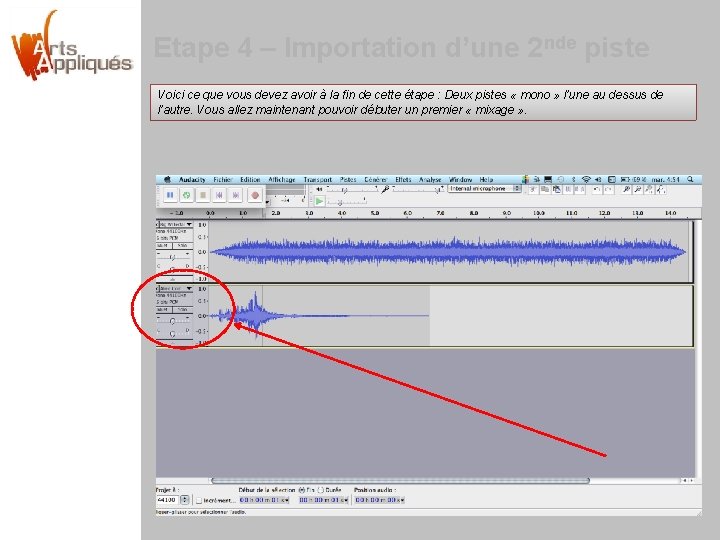
Task: Click the first track's gain slider
Action: click(174, 256)
